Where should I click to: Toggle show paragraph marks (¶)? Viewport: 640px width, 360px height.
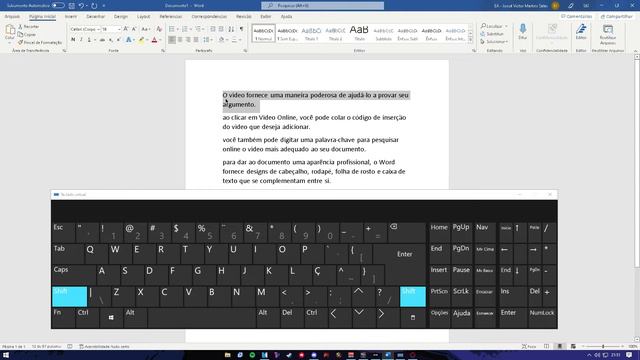pos(242,29)
